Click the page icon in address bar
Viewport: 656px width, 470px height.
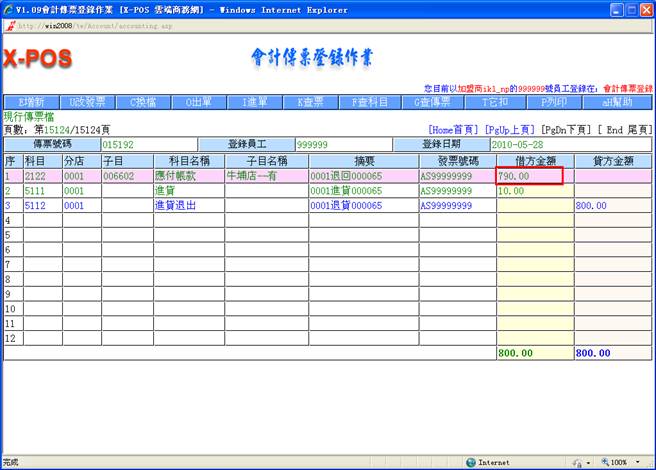pyautogui.click(x=10, y=26)
